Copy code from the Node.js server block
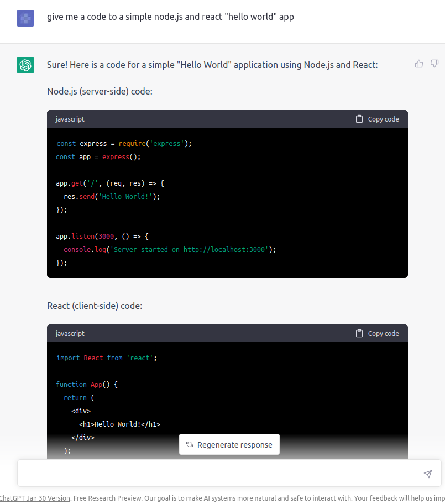The image size is (445, 504). (x=377, y=119)
